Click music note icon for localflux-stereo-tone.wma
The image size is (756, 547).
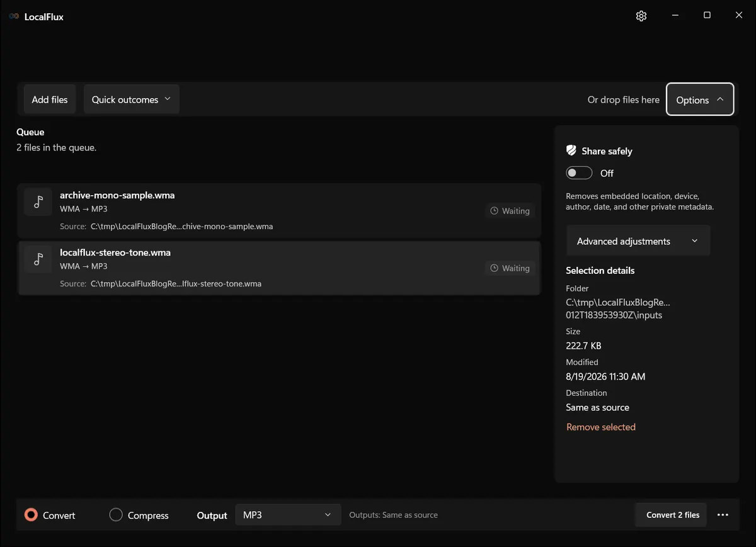pos(38,259)
